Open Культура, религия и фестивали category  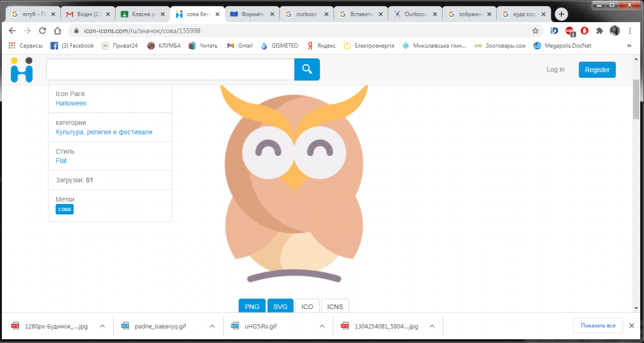pyautogui.click(x=104, y=132)
